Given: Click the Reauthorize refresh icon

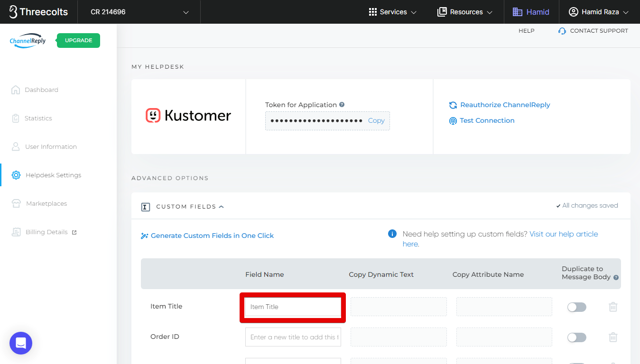Looking at the screenshot, I should tap(453, 105).
